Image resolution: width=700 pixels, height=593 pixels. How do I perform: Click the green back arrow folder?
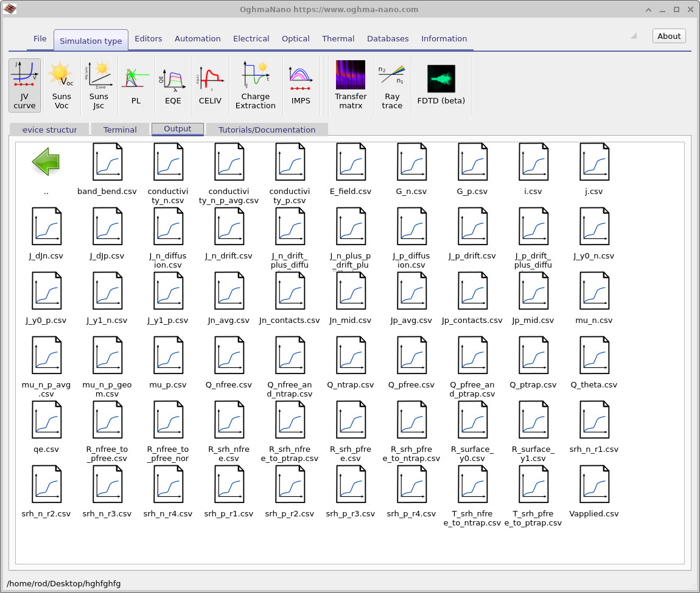46,161
